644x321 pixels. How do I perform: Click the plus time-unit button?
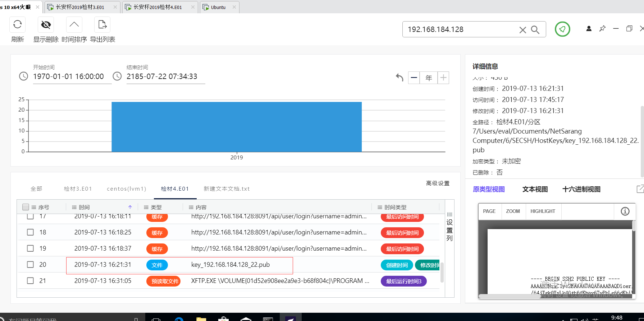[443, 78]
